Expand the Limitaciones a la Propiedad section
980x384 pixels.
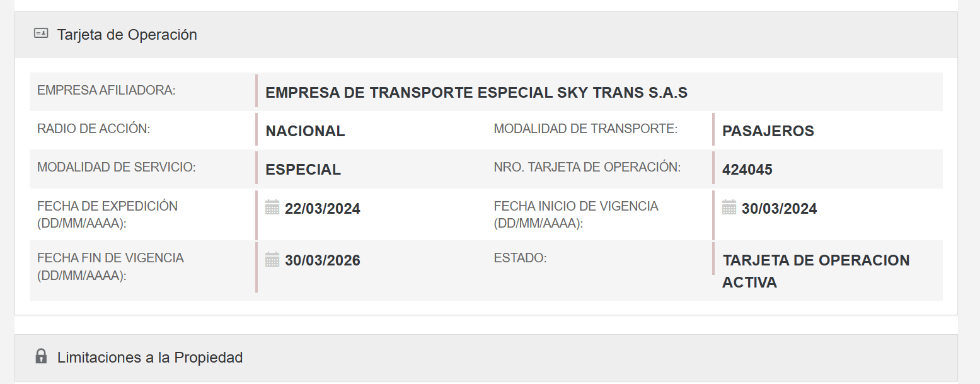(x=149, y=358)
